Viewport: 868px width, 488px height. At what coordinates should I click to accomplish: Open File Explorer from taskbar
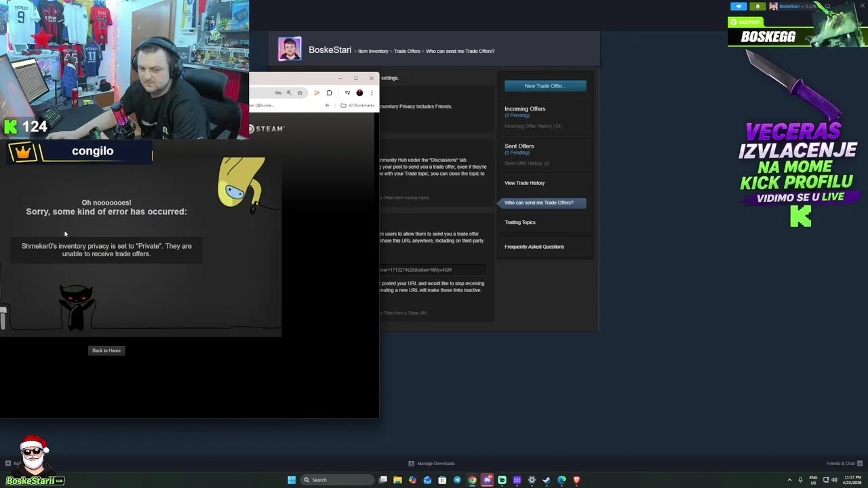[x=397, y=480]
